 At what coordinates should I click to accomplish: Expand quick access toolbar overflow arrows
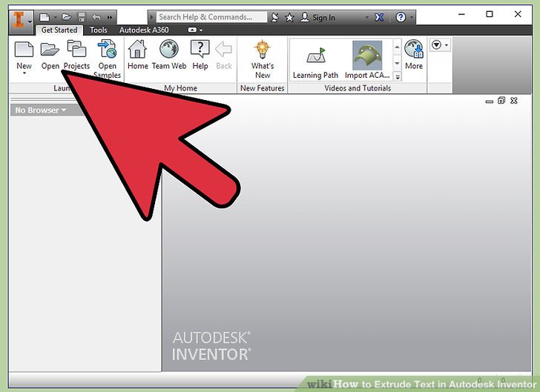click(x=110, y=17)
